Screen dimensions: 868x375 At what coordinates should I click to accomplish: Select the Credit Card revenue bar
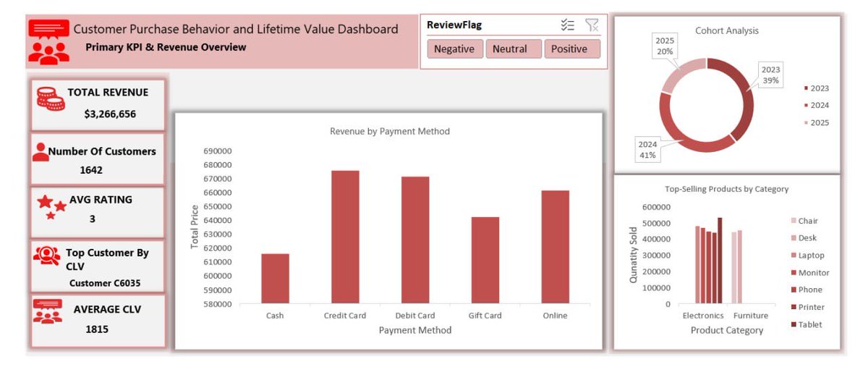345,237
